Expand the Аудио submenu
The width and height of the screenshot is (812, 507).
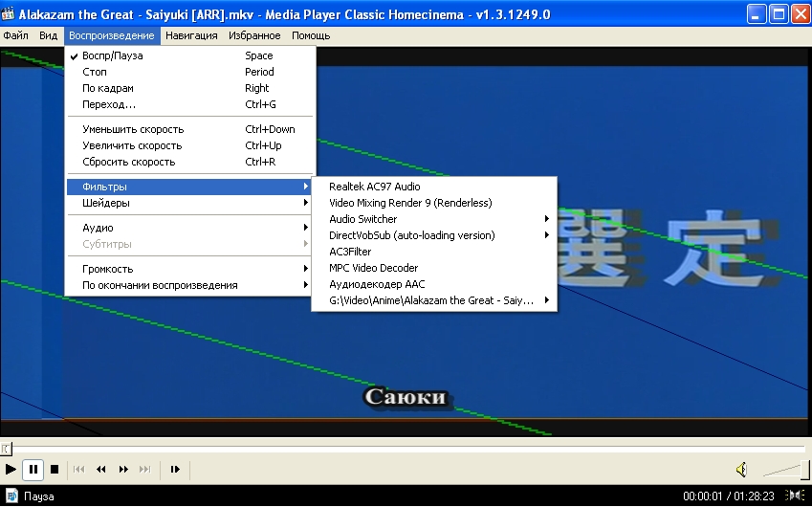tap(189, 228)
